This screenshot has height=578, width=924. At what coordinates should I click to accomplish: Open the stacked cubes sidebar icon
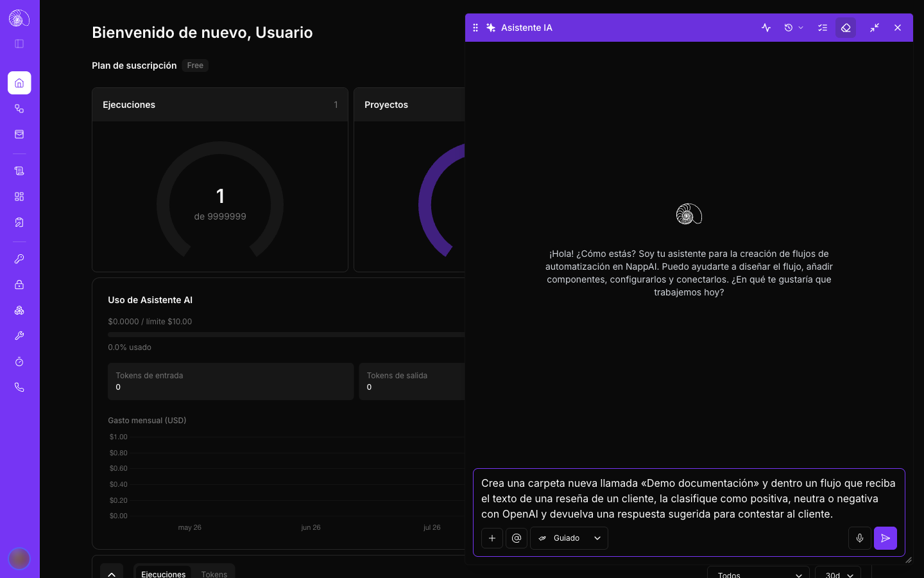(19, 310)
